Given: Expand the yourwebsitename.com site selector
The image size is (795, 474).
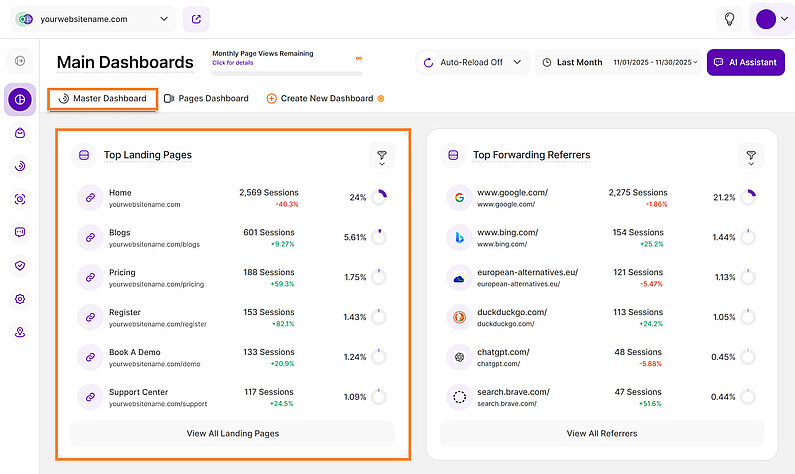Looking at the screenshot, I should pos(93,19).
